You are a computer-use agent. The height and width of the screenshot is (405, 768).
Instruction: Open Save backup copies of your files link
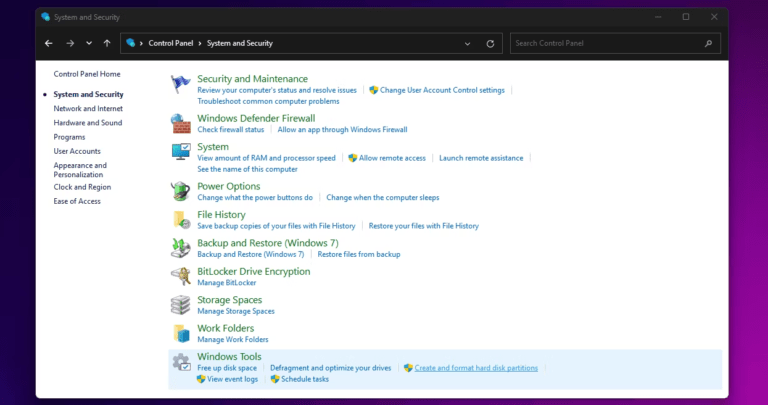point(276,226)
